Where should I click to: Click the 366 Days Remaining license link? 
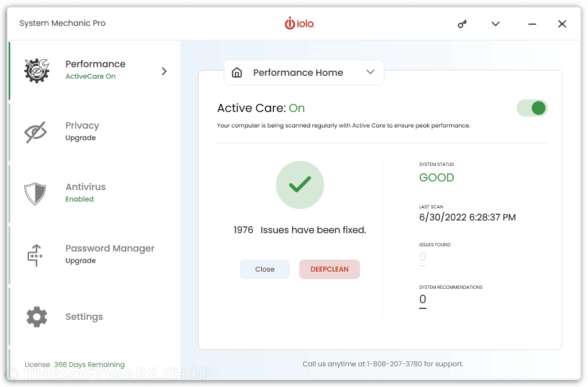[x=89, y=365]
